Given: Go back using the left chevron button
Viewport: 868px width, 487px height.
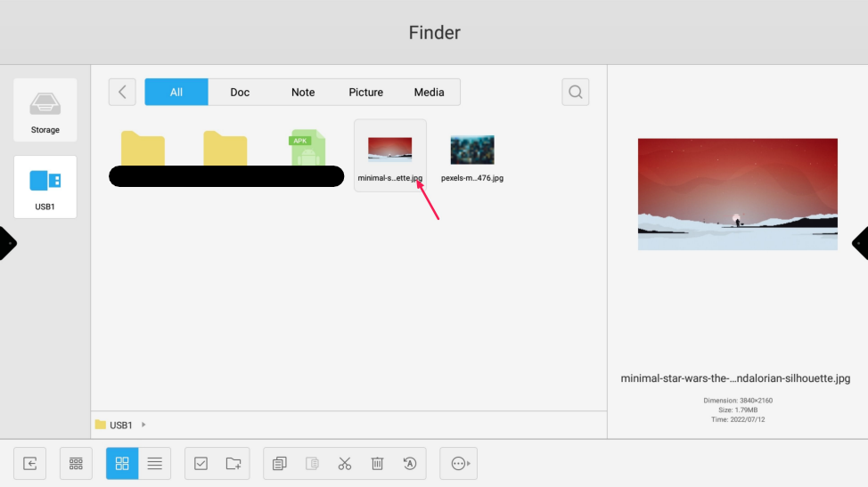Looking at the screenshot, I should click(122, 92).
